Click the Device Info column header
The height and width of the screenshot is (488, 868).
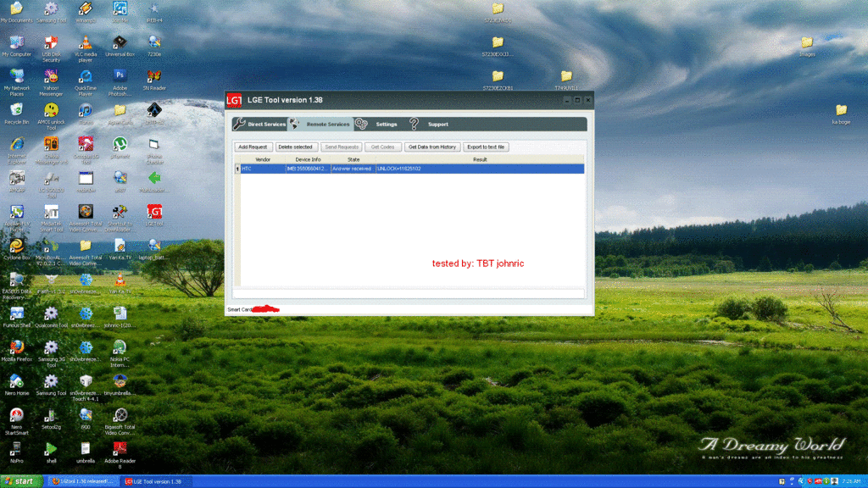tap(309, 159)
